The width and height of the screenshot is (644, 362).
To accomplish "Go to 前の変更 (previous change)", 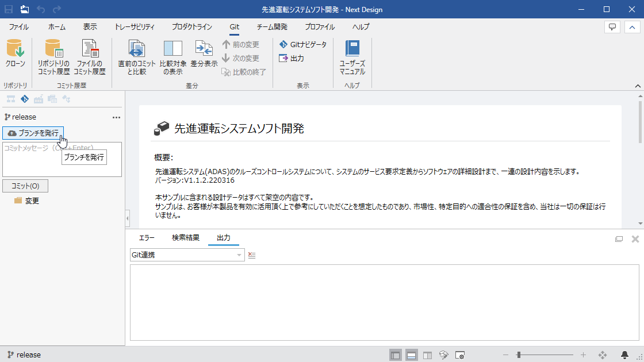I will click(x=241, y=44).
